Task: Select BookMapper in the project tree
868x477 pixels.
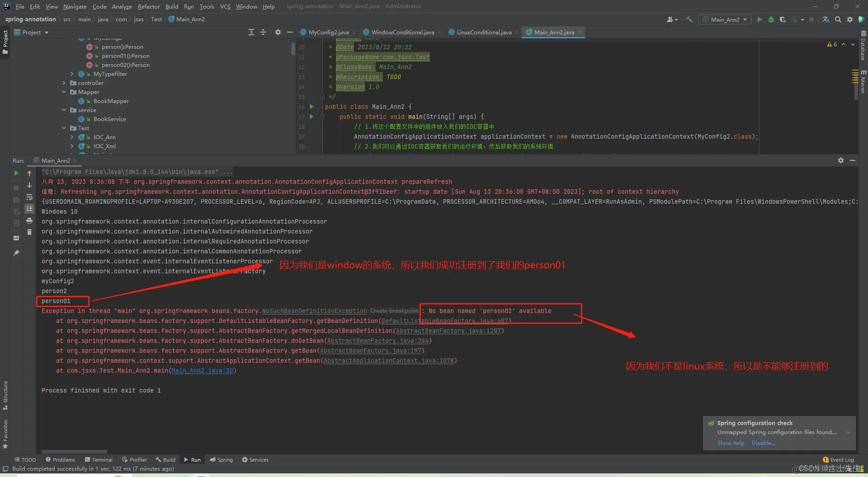Action: 111,101
